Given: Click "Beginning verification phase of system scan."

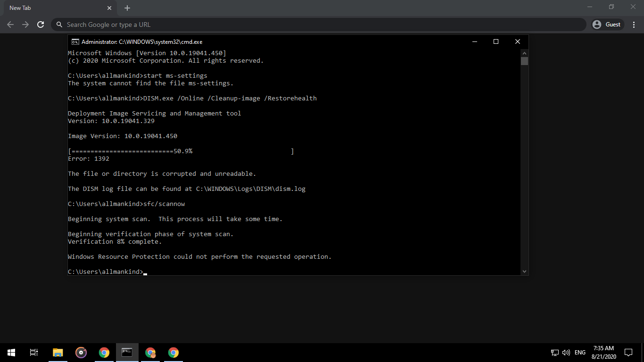Looking at the screenshot, I should pyautogui.click(x=151, y=234).
